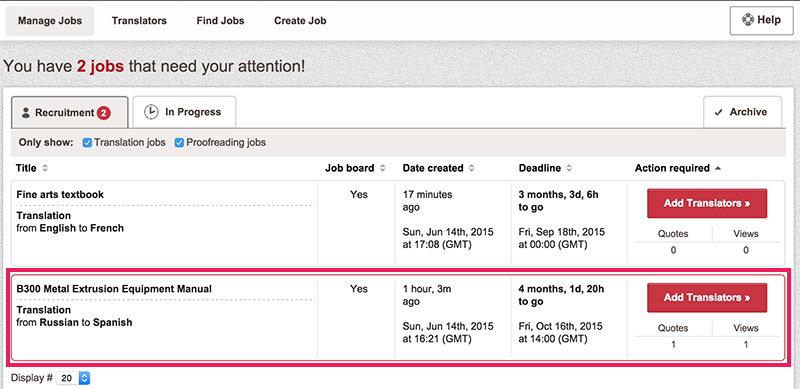Select the Create Job navigation item

300,21
